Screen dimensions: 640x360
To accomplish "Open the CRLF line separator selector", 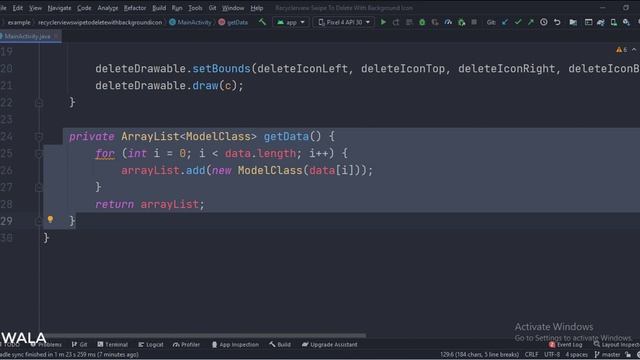I will pyautogui.click(x=531, y=355).
